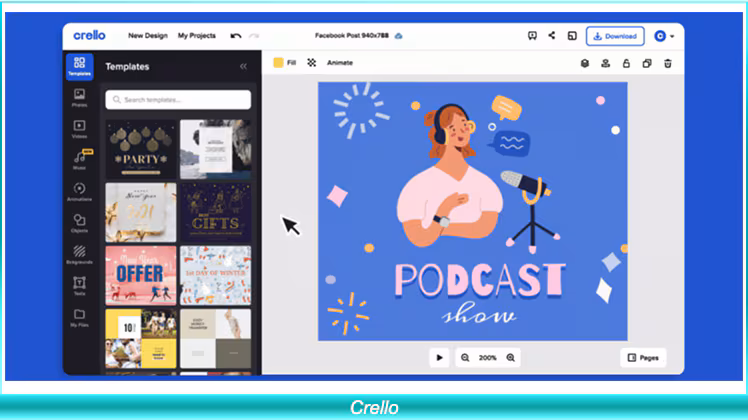The height and width of the screenshot is (420, 748).
Task: Toggle the lock icon
Action: (x=626, y=63)
